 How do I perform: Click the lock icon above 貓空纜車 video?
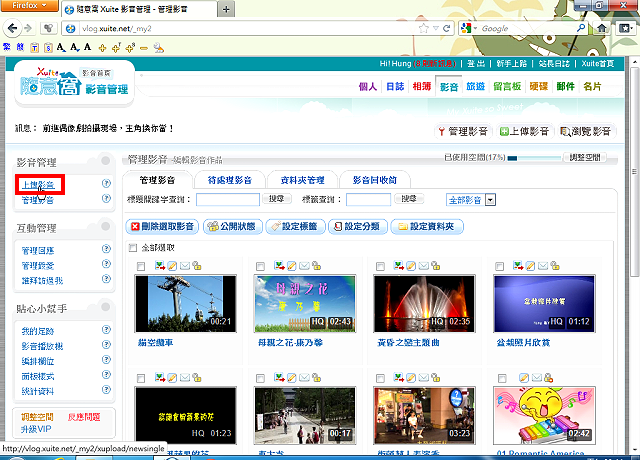click(x=197, y=266)
